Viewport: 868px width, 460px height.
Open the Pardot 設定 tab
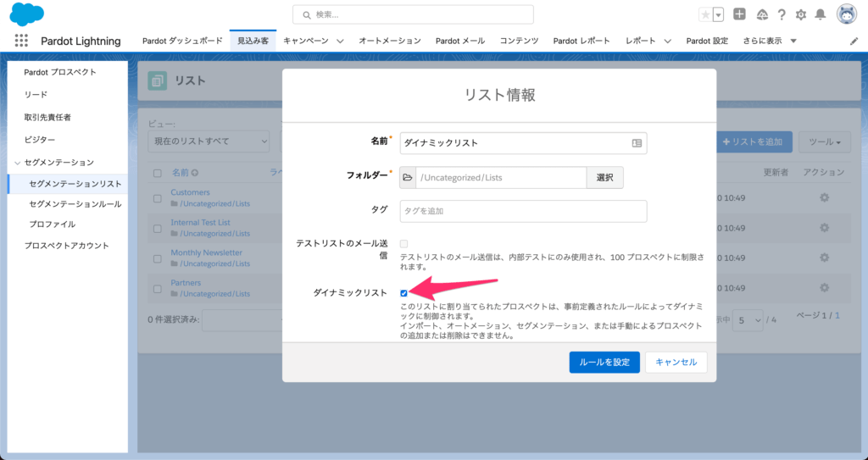pos(707,41)
